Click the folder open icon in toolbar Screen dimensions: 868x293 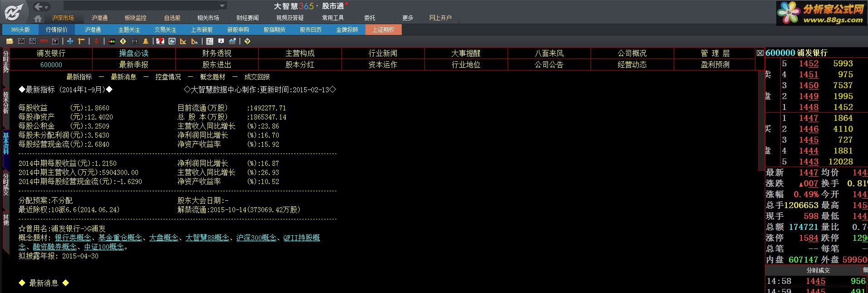tap(10, 41)
